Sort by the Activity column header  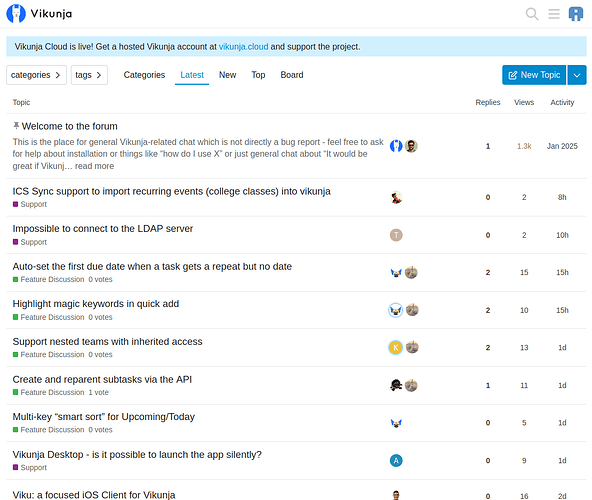click(562, 102)
